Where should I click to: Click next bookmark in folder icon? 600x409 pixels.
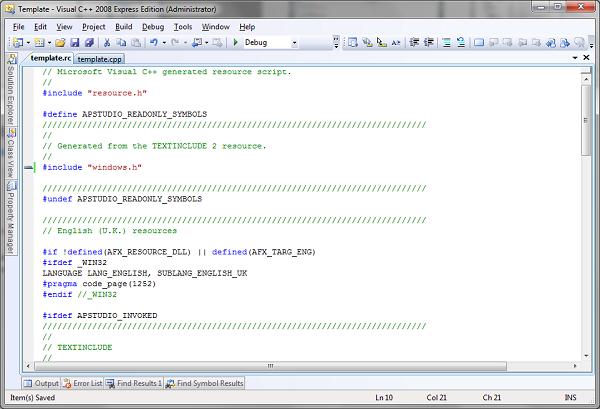tap(536, 42)
